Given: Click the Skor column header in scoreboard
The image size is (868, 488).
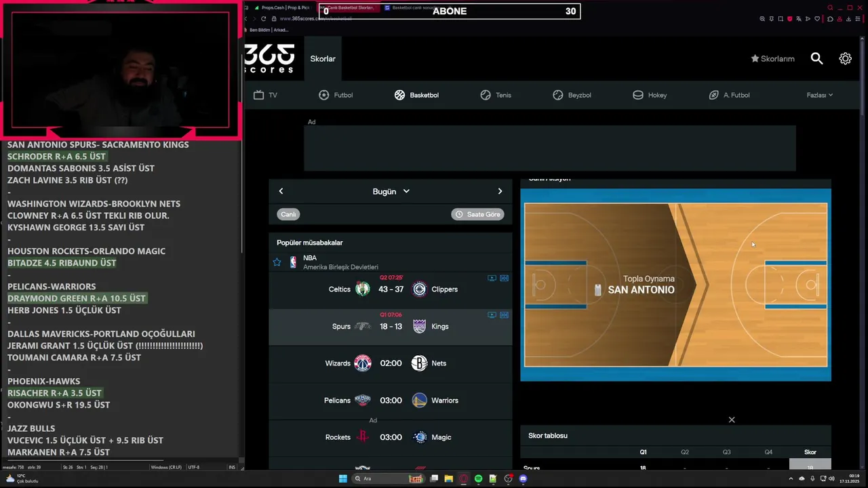Looking at the screenshot, I should coord(810,452).
